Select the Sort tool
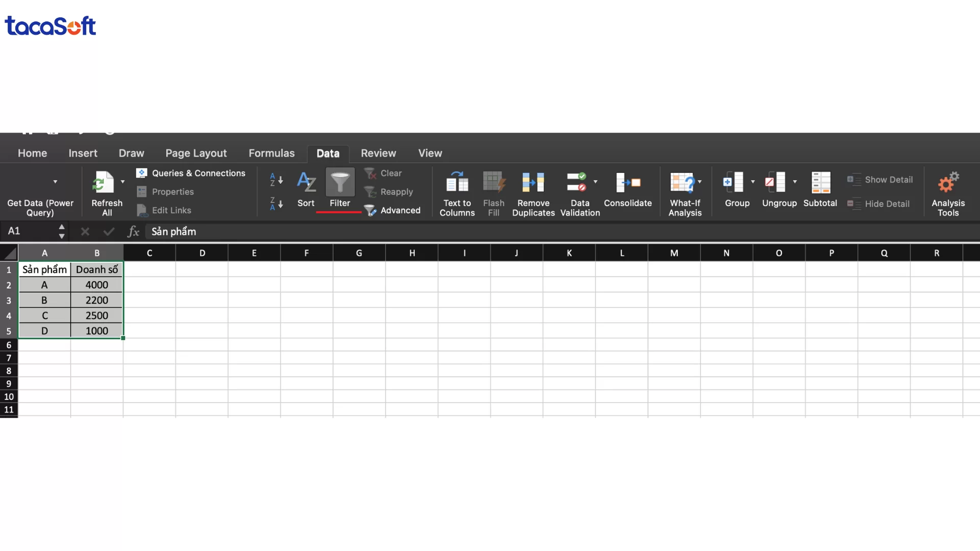Image resolution: width=980 pixels, height=551 pixels. click(x=306, y=189)
